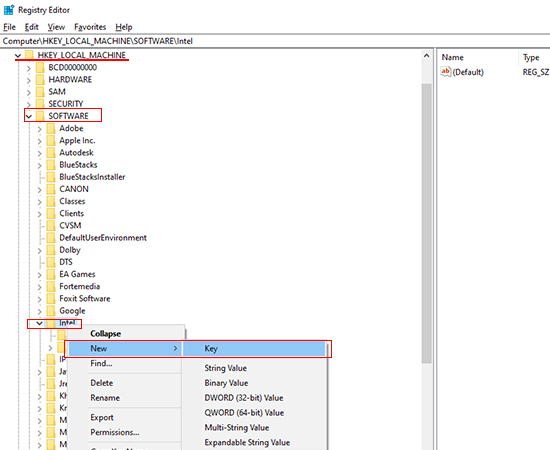
Task: Collapse the HKEY_LOCAL_MACHINE node
Action: pos(18,55)
